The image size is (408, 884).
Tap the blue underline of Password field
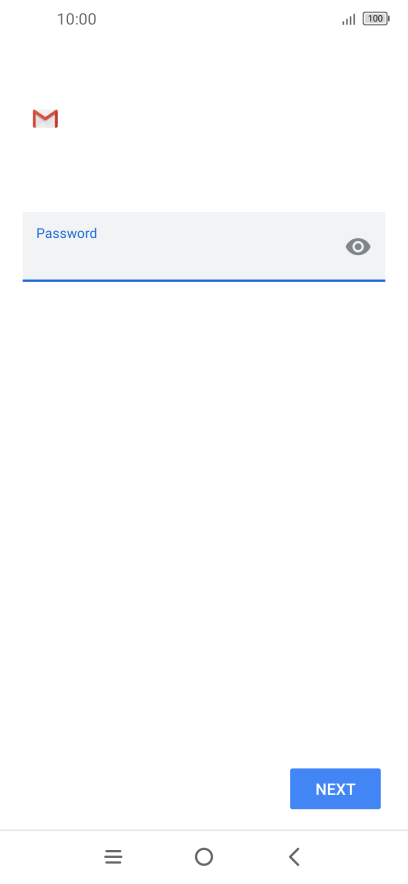point(204,280)
